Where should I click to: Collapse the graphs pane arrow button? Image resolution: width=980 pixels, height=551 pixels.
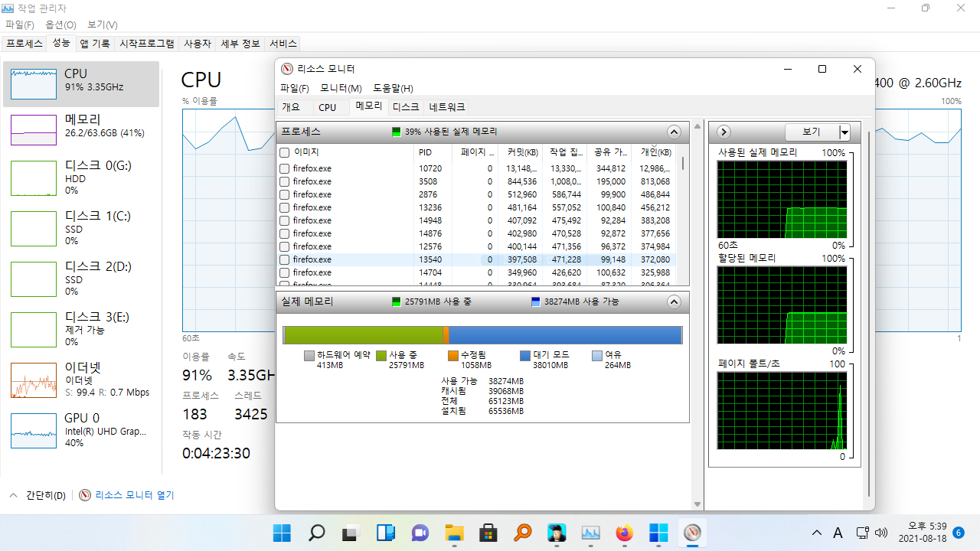723,132
